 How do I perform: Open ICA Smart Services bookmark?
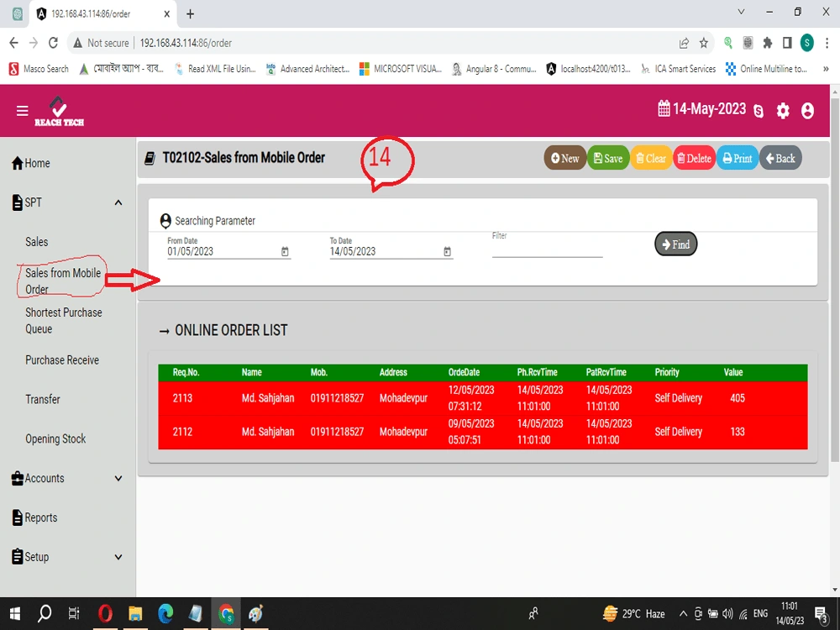coord(678,69)
